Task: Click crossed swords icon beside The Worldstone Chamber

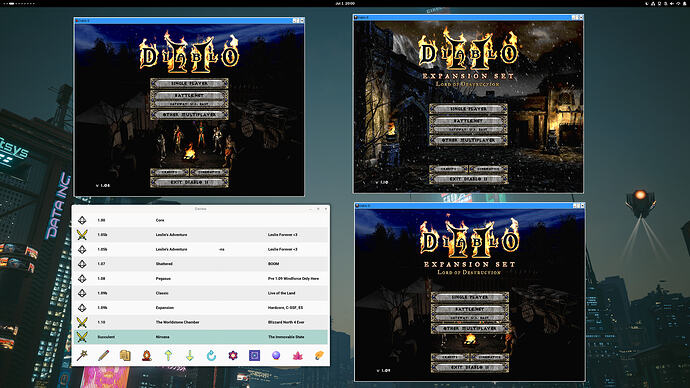Action: (82, 322)
